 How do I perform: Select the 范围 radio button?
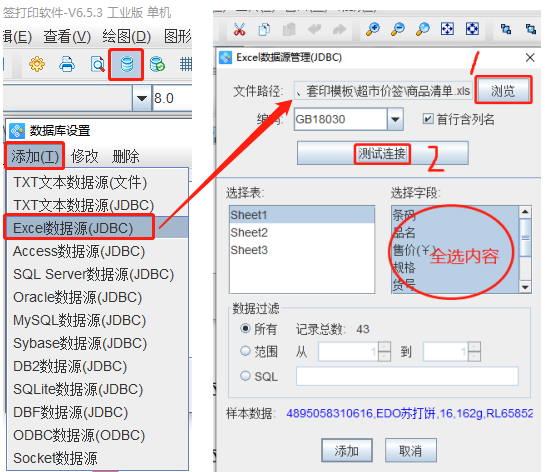click(x=245, y=350)
